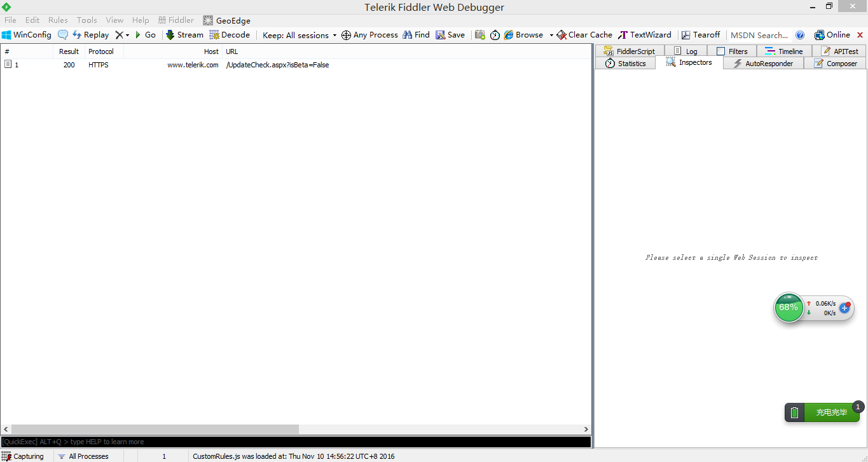Click the scroll left arrow of session list
Viewport: 868px width, 462px height.
5,430
